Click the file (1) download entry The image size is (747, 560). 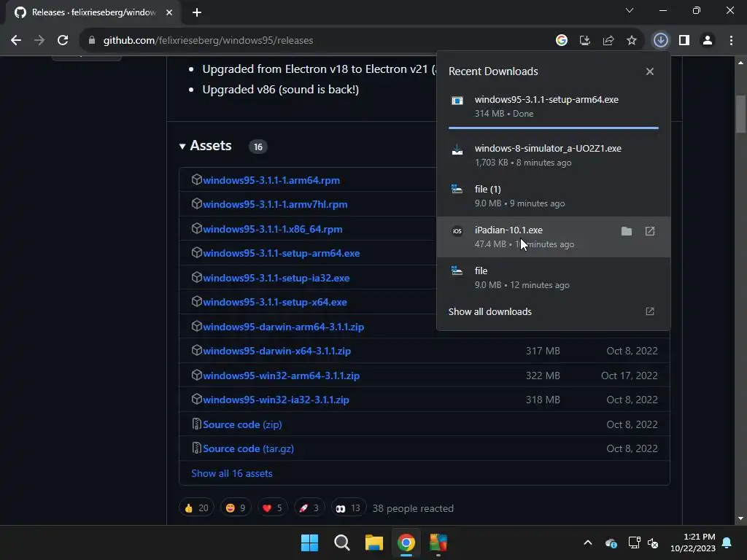pyautogui.click(x=554, y=196)
